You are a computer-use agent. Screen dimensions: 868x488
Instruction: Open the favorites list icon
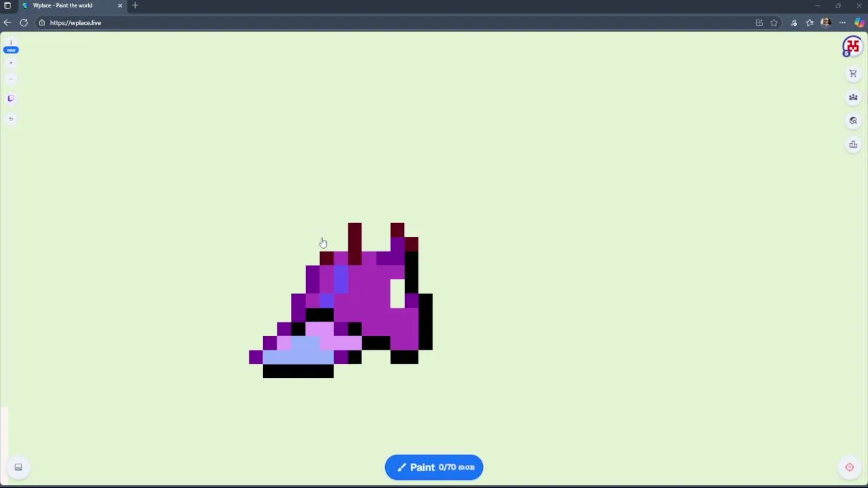click(x=810, y=22)
